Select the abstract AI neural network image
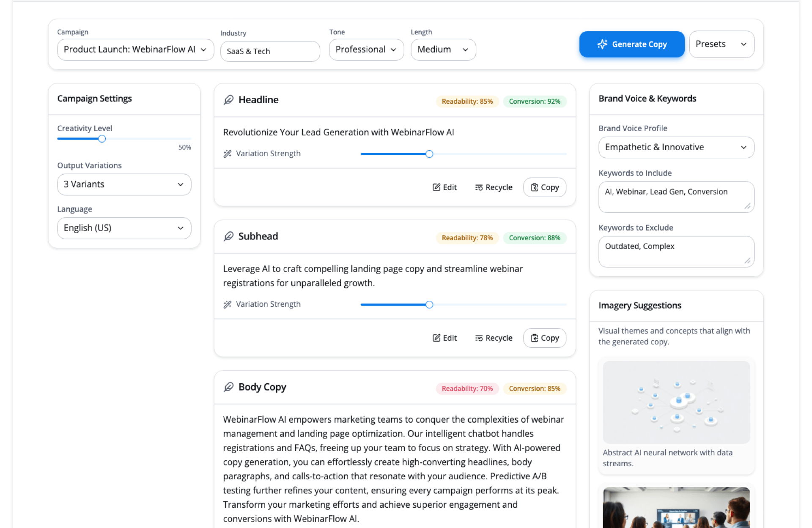The height and width of the screenshot is (528, 812). pyautogui.click(x=676, y=402)
